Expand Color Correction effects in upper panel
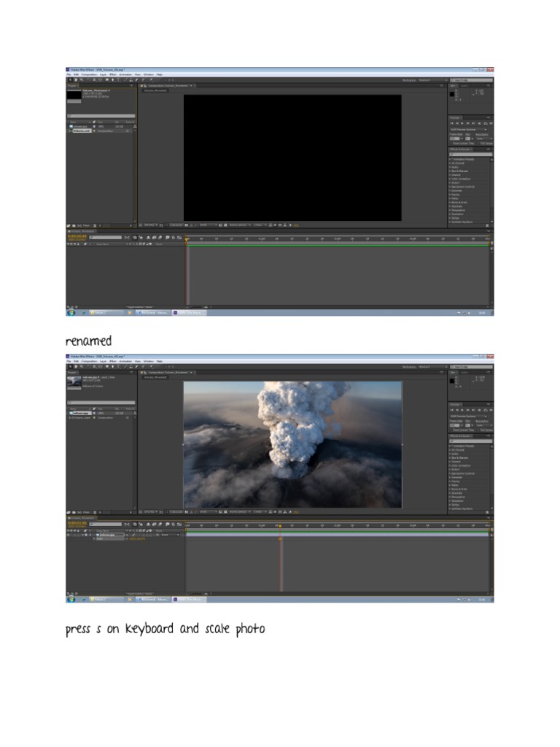 [x=461, y=179]
